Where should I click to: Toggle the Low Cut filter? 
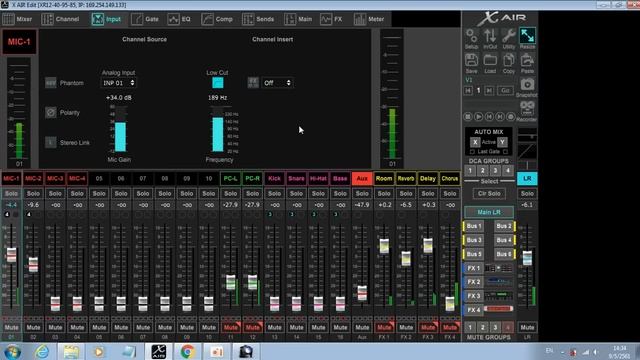pyautogui.click(x=218, y=83)
